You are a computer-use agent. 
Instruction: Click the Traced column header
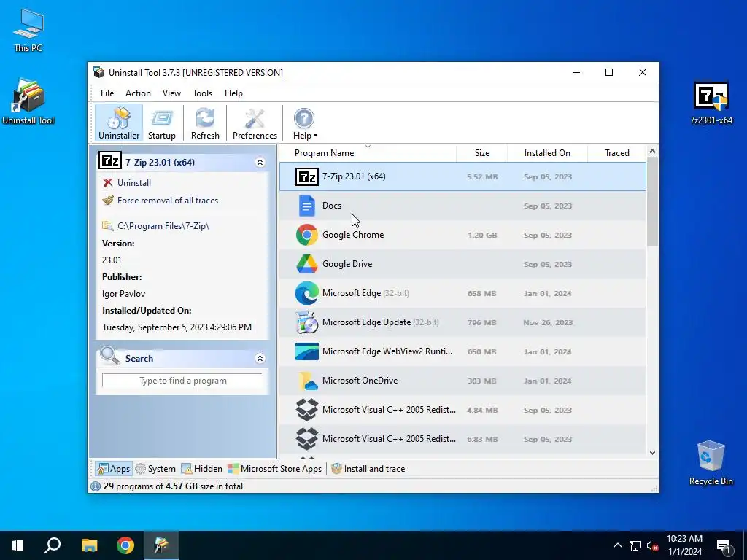(x=617, y=153)
